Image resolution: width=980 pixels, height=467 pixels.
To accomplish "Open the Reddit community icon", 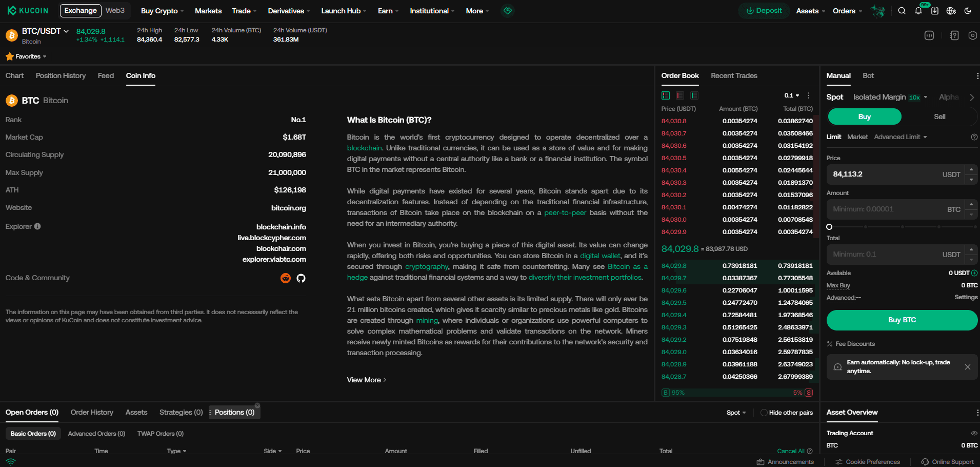I will tap(286, 278).
